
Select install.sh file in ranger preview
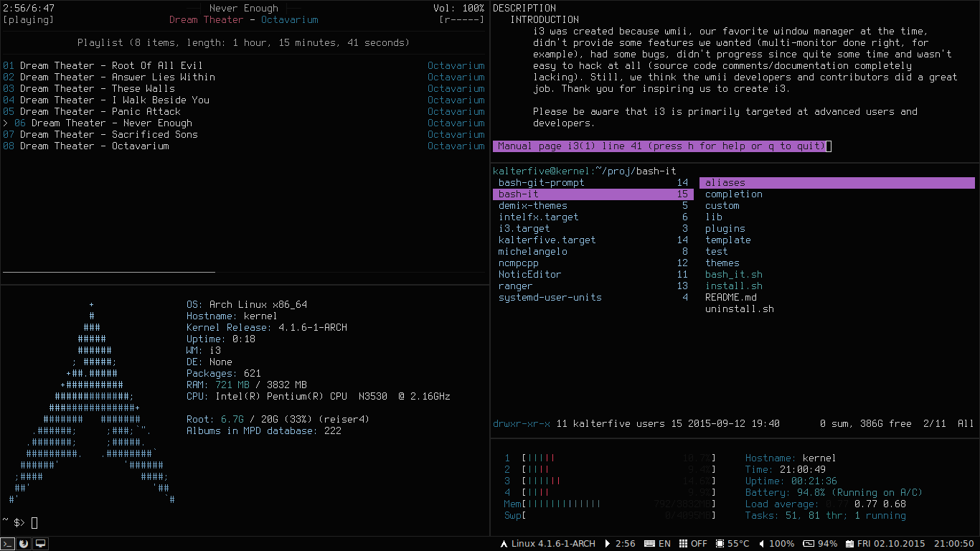(734, 286)
